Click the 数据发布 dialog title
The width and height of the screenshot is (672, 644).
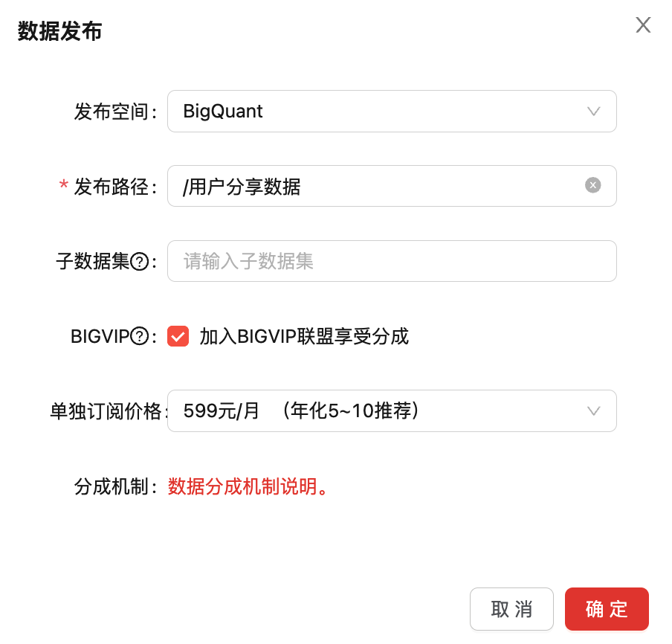[x=60, y=31]
